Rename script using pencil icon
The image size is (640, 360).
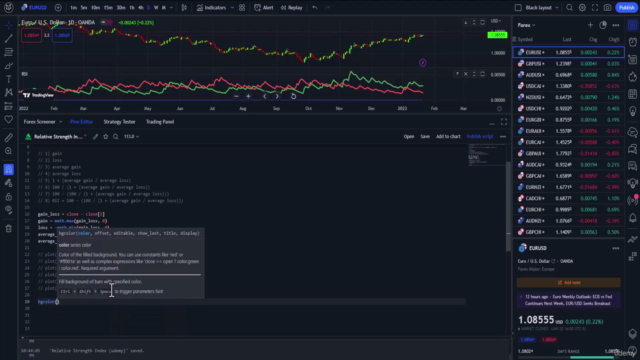click(x=96, y=137)
